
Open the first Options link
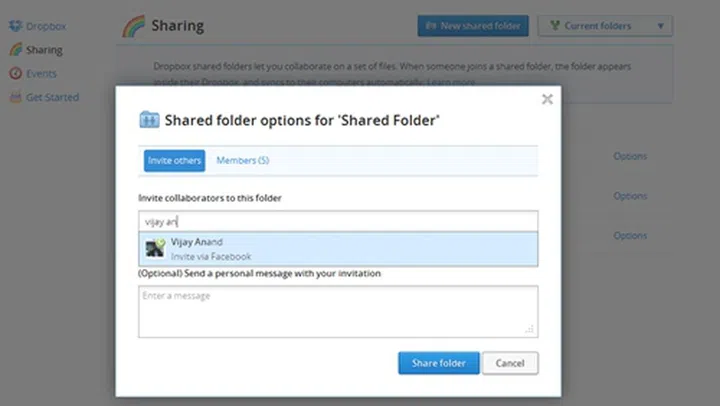tap(630, 156)
